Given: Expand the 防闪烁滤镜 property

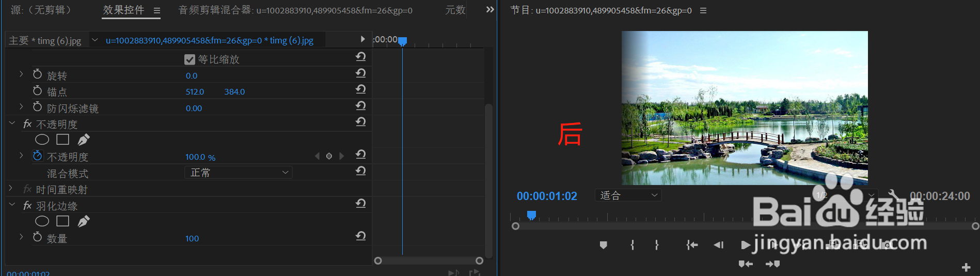Looking at the screenshot, I should (21, 107).
